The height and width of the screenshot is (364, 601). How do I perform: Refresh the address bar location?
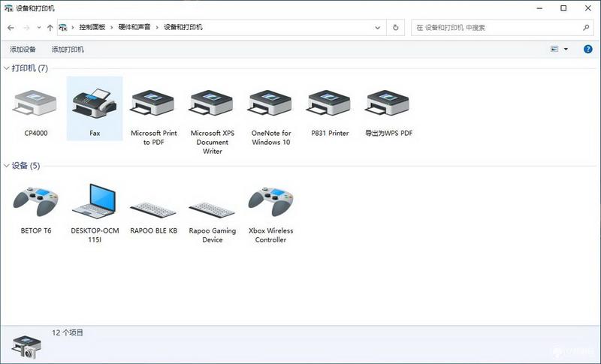pos(396,28)
